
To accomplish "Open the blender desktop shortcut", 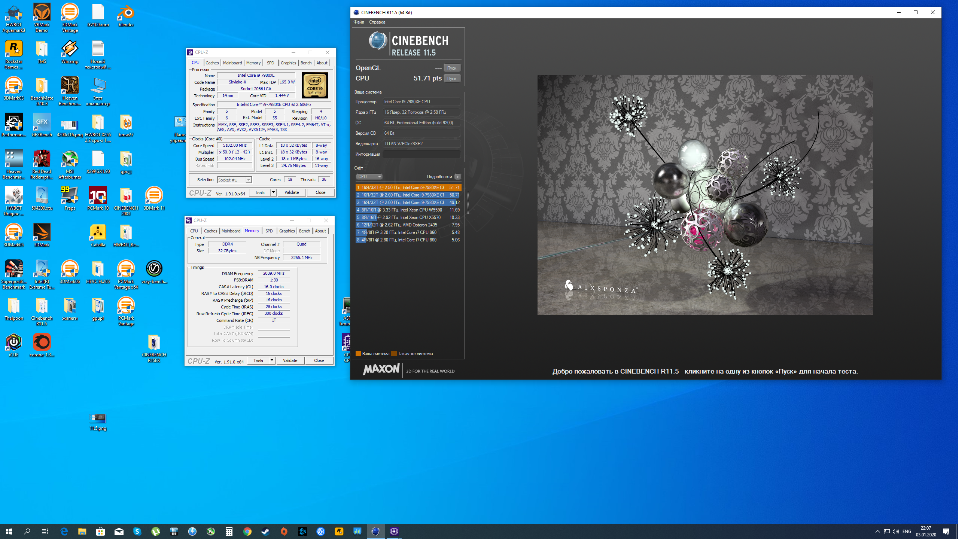I will tap(126, 15).
